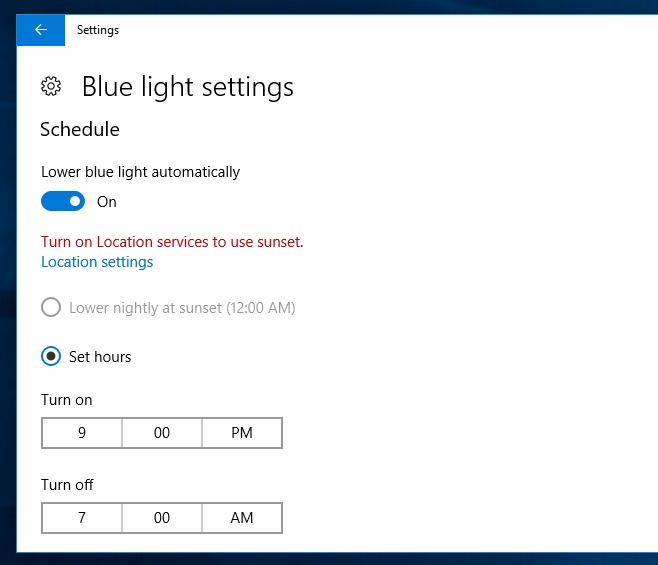Open the Location settings link
This screenshot has width=658, height=565.
97,262
